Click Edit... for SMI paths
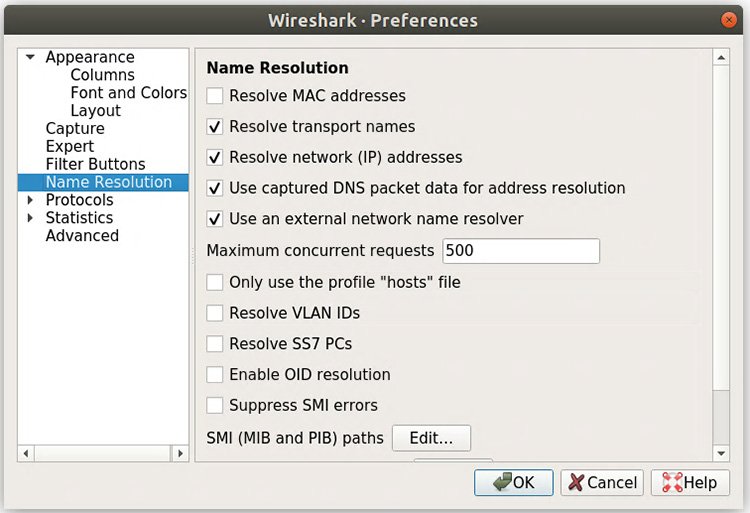 coord(431,438)
